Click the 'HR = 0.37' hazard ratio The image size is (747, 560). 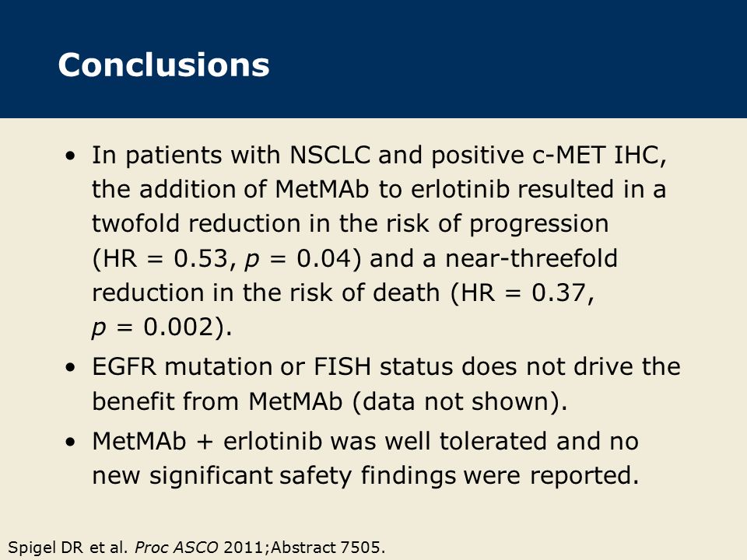[523, 292]
